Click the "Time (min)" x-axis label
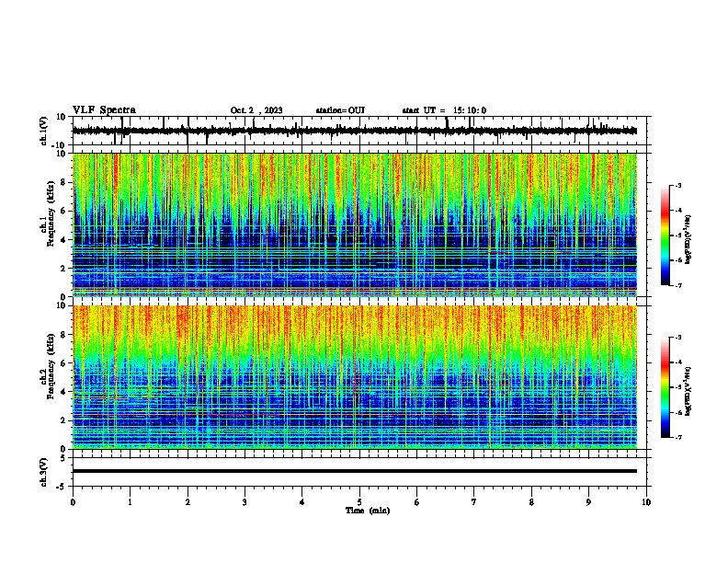 (x=368, y=511)
